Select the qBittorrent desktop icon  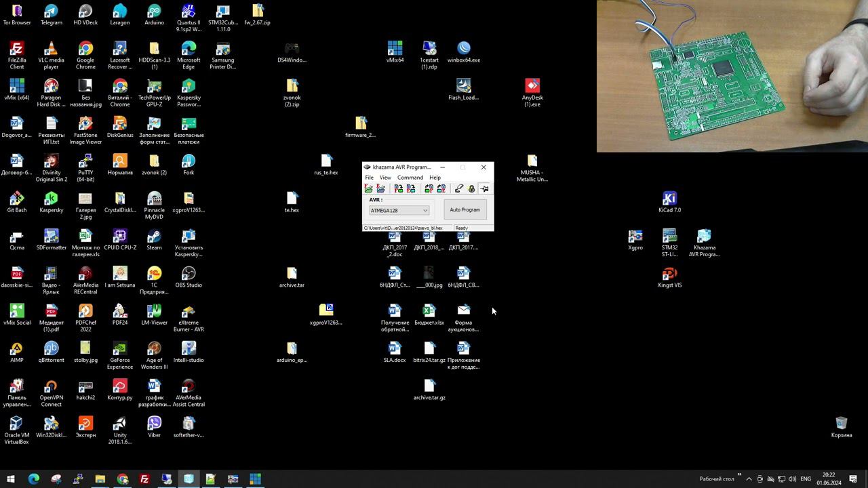pos(51,352)
